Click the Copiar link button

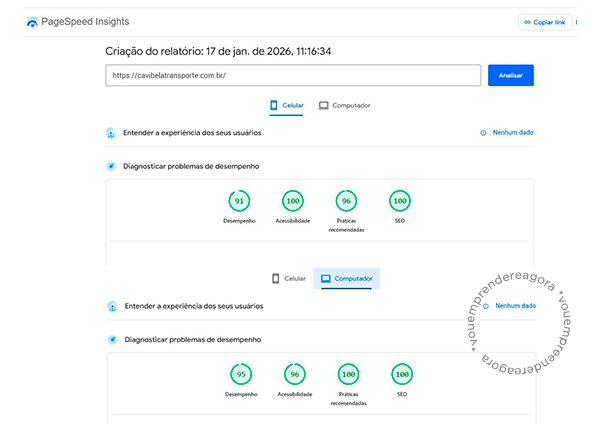click(545, 22)
